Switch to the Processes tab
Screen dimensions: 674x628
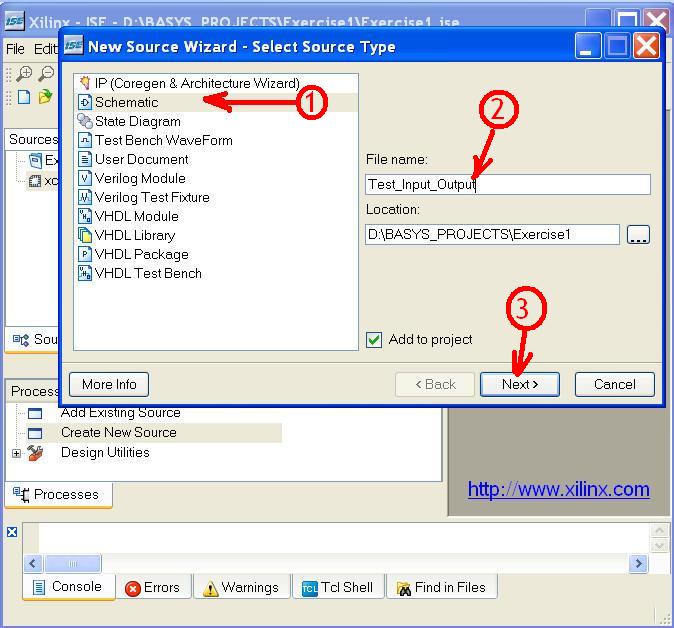coord(59,494)
